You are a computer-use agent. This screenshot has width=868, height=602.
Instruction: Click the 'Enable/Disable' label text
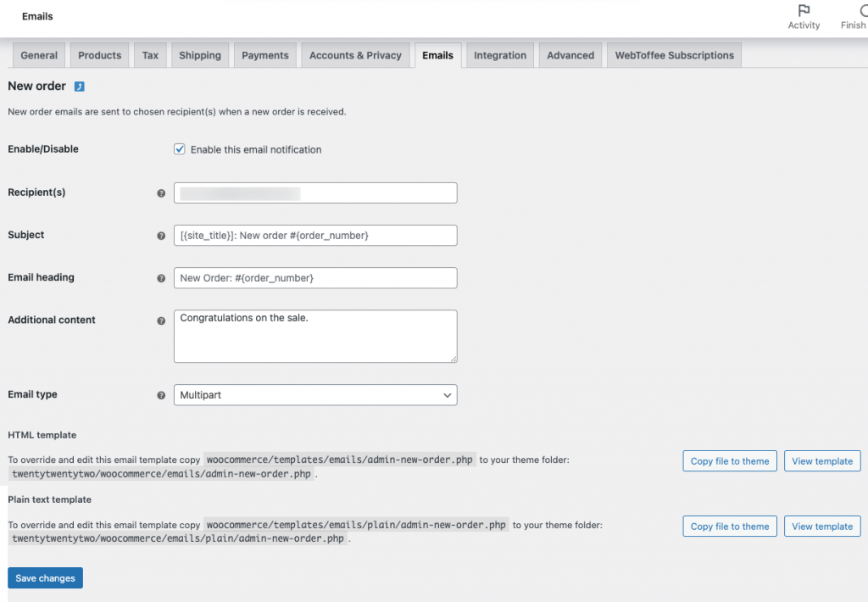[x=43, y=149]
